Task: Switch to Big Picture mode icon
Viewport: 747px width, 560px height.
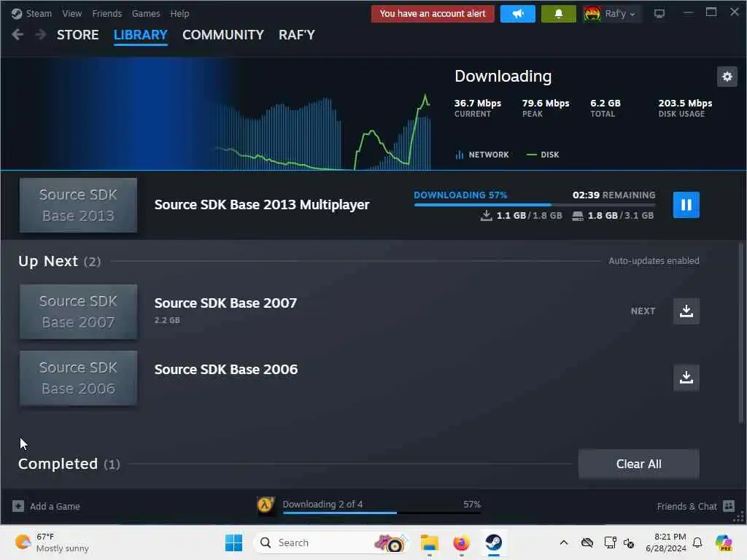Action: tap(659, 14)
